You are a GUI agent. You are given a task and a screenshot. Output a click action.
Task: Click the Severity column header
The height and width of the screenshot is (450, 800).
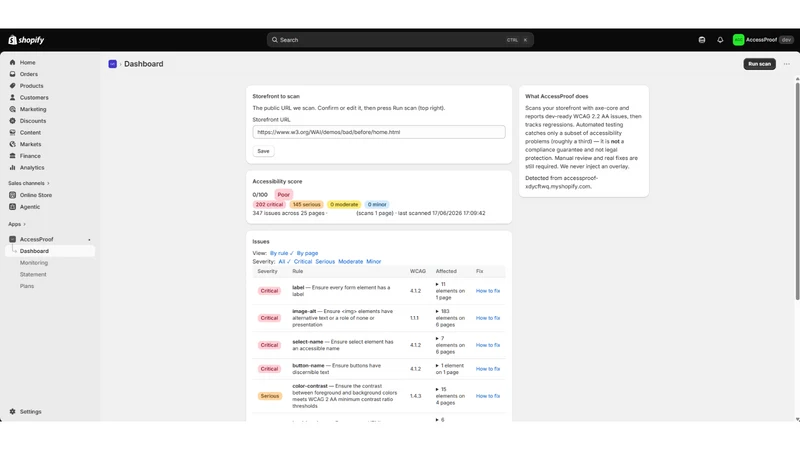point(267,271)
